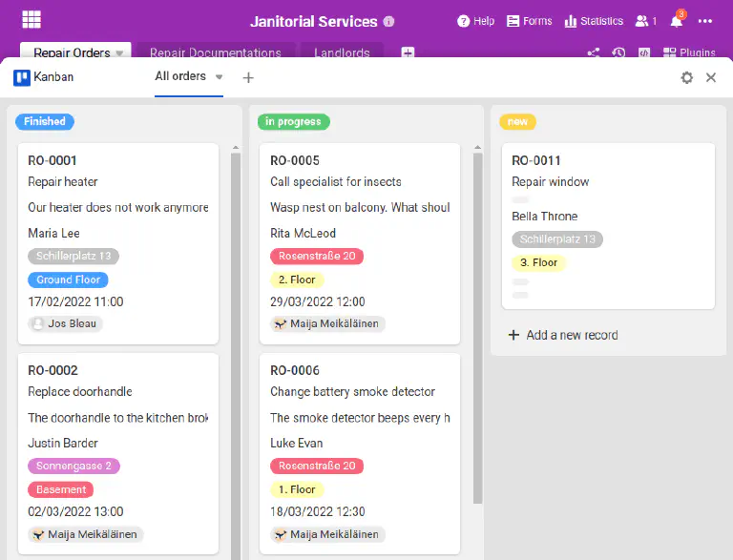This screenshot has width=733, height=560.
Task: Open the Kanban settings gear
Action: pos(687,77)
